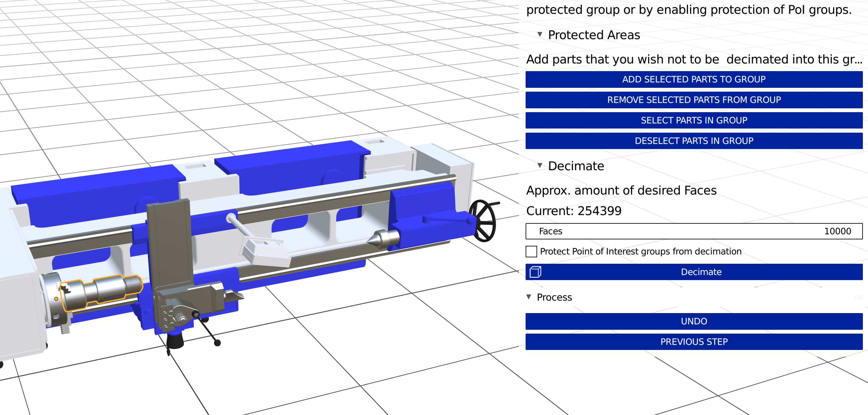Click REMOVE SELECTED PARTS FROM GROUP button
This screenshot has width=868, height=415.
(x=694, y=100)
